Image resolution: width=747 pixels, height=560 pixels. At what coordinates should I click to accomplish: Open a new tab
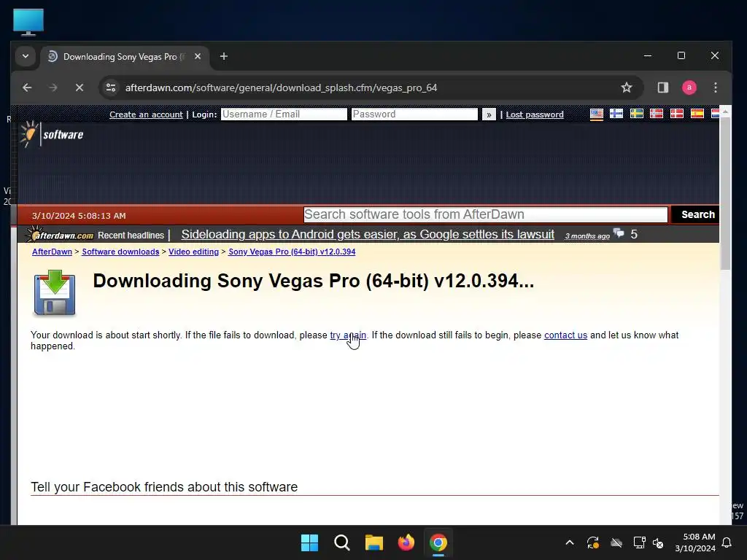(223, 57)
